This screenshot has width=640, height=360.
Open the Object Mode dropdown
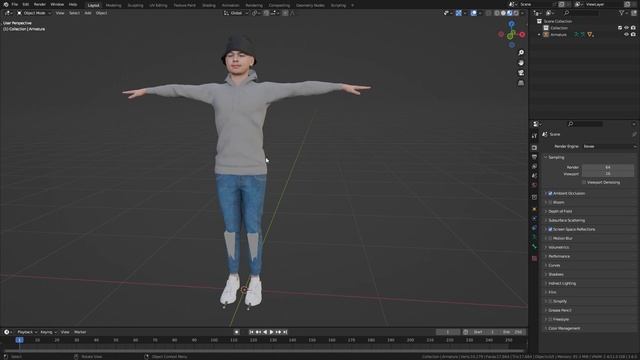click(34, 13)
